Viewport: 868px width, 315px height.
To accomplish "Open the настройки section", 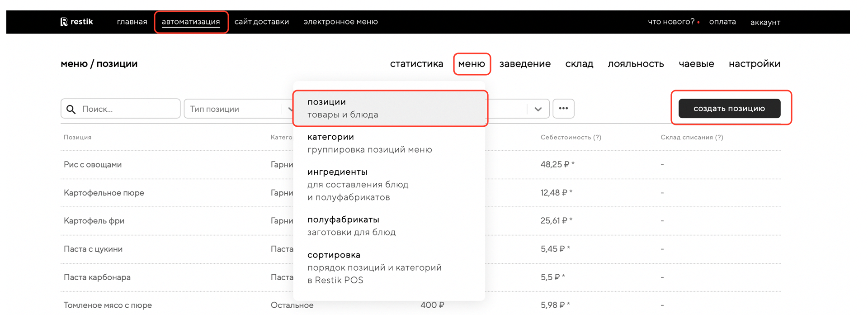I will [754, 64].
